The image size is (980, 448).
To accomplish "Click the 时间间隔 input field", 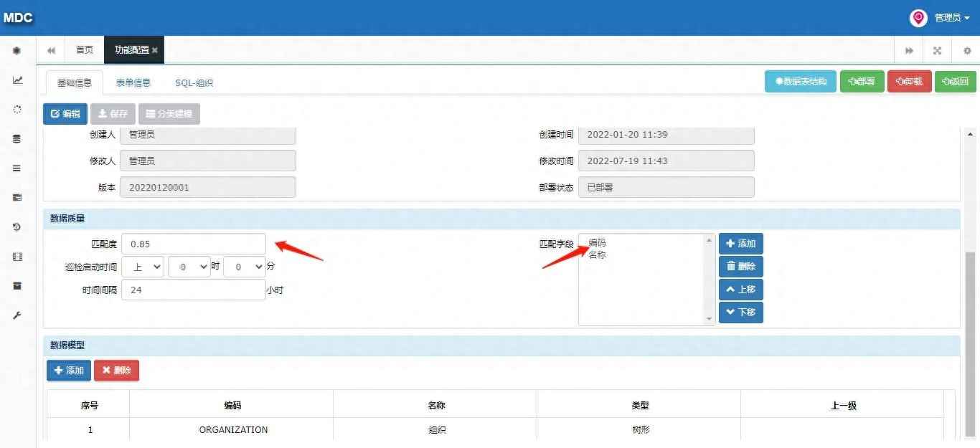I will pyautogui.click(x=194, y=290).
